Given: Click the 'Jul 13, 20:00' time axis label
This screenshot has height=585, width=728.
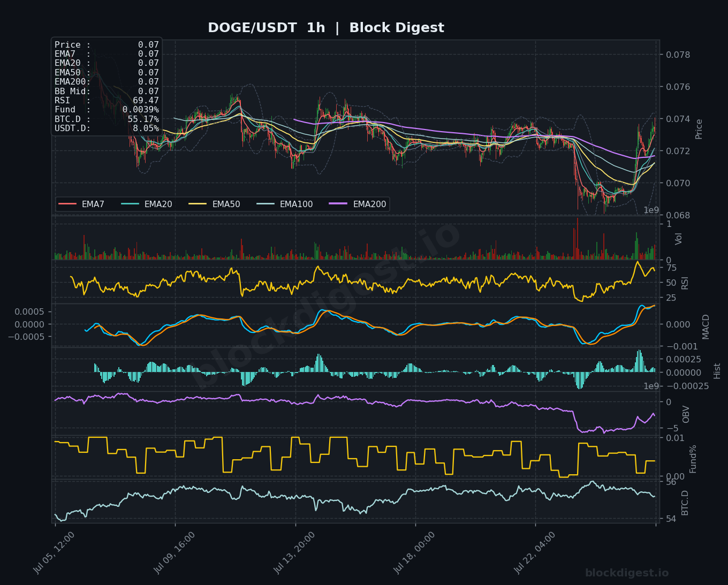Looking at the screenshot, I should tap(294, 553).
